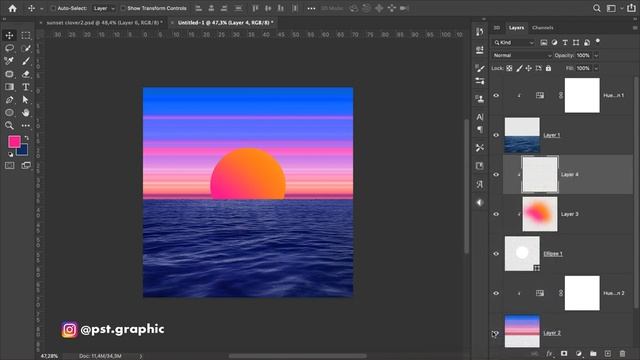Open the Search icon in options bar
Image resolution: width=640 pixels, height=360 pixels.
596,8
